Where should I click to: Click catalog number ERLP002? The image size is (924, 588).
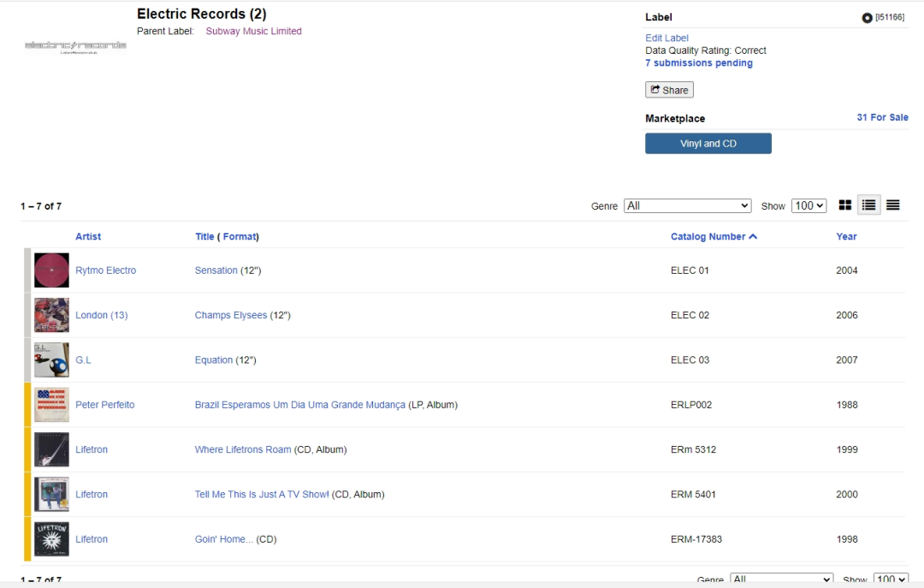(691, 405)
